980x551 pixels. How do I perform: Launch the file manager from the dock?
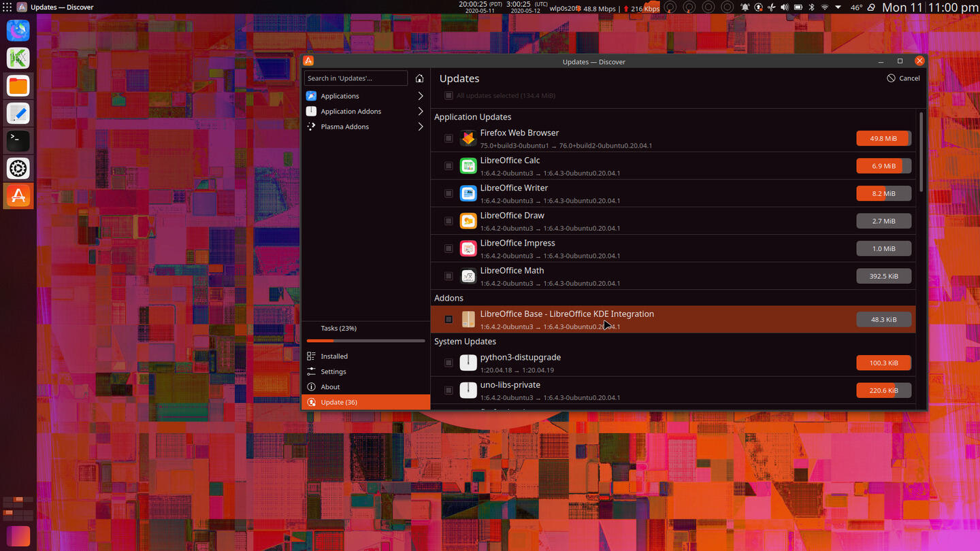(x=18, y=86)
